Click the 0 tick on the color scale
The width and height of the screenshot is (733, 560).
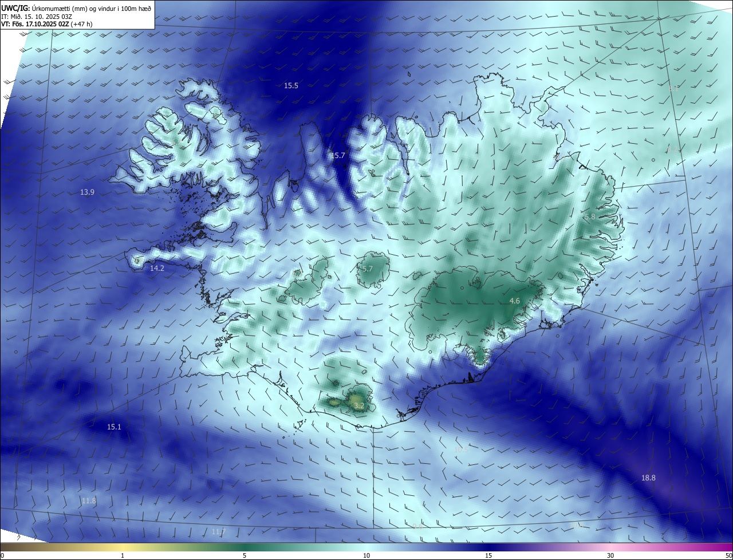[x=2, y=555]
